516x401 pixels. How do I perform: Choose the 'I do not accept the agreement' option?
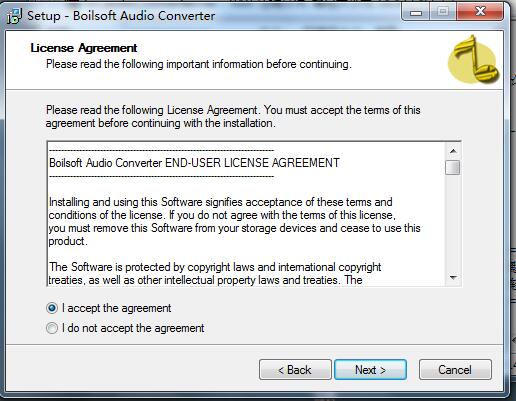pos(52,328)
